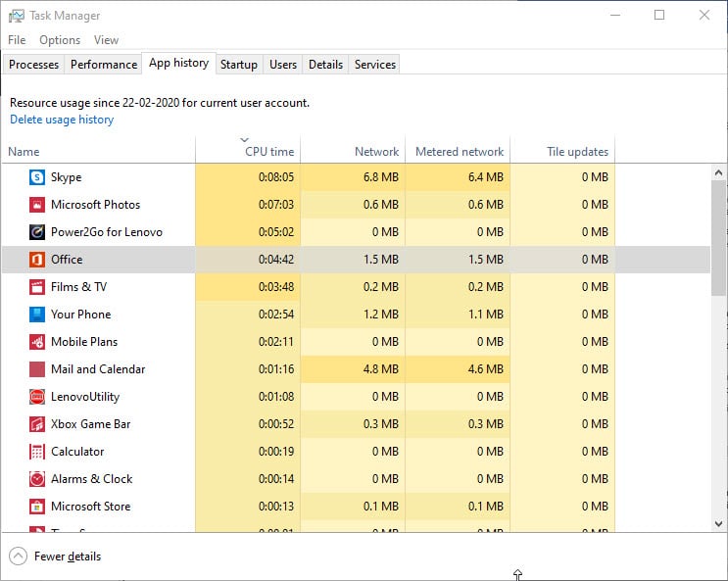Select the Alarms & Clock name
The width and height of the screenshot is (728, 581).
point(91,479)
